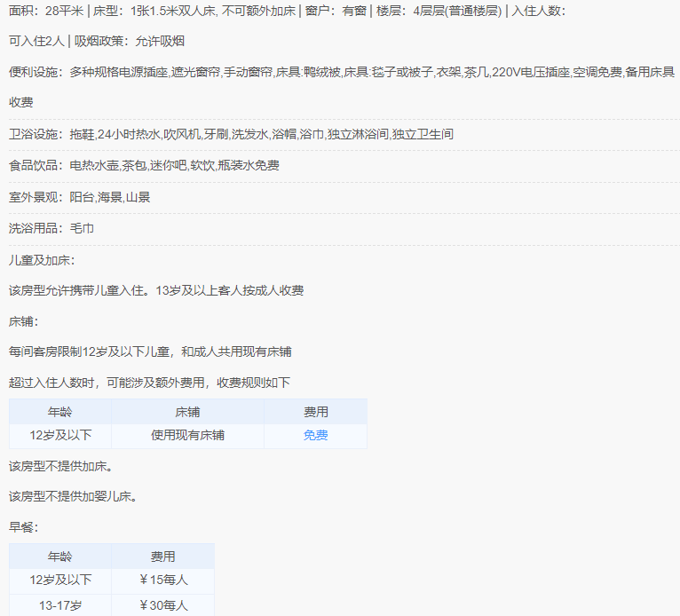The height and width of the screenshot is (616, 680).
Task: Click the ￥15每人 breakfast price cell
Action: coord(163,580)
